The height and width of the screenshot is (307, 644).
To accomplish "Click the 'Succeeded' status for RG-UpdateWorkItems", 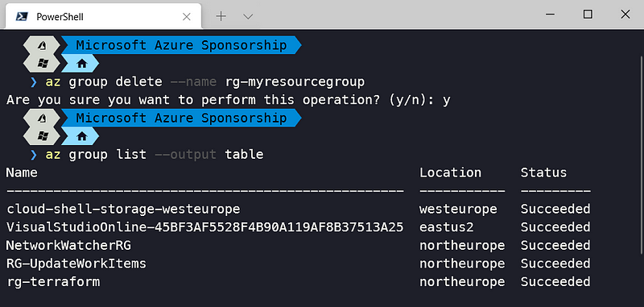I will pos(555,263).
